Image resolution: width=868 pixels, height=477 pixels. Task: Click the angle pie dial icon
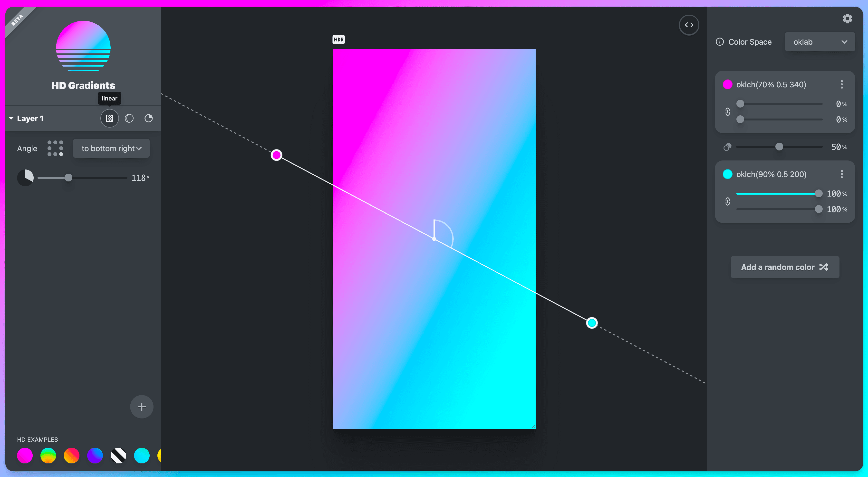point(25,178)
